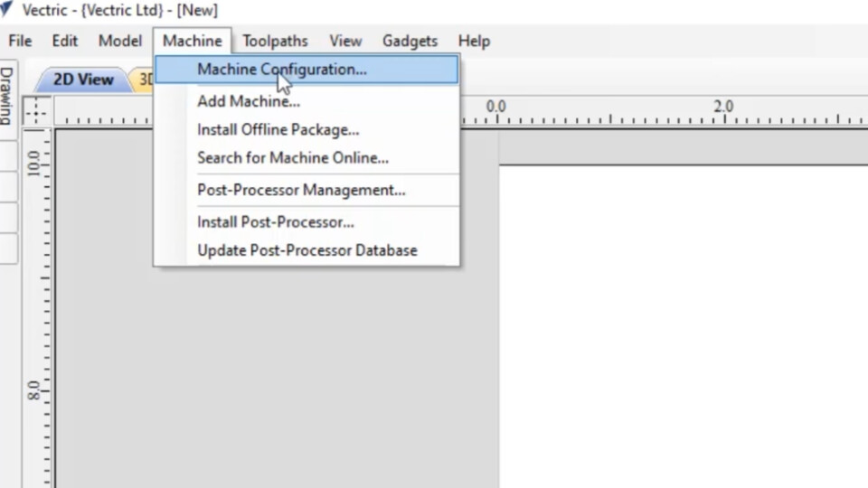Screen dimensions: 868x488
Task: Open Post-Processor Management...
Action: pyautogui.click(x=301, y=190)
